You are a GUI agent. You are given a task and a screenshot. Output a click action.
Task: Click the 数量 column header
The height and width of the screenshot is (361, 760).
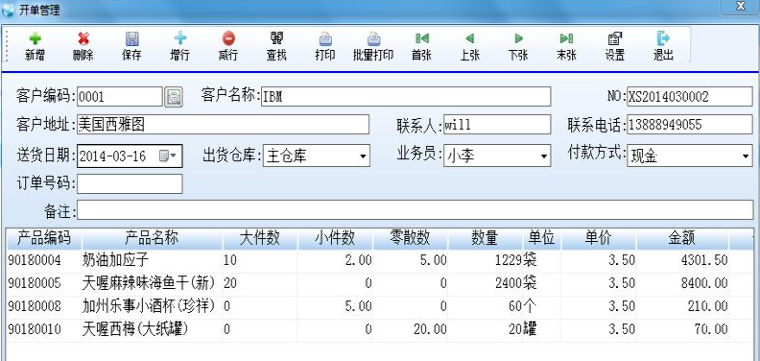(485, 238)
